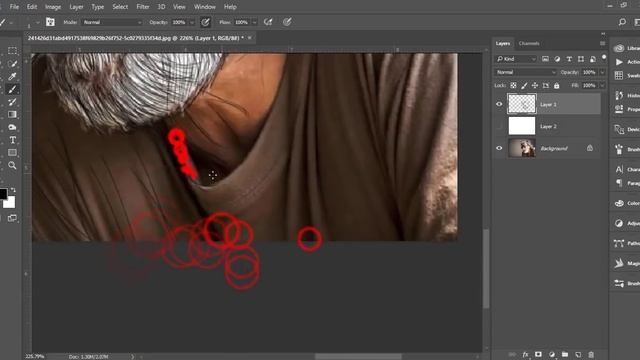Click the foreground color swatch
Screen dimensions: 640x360
pyautogui.click(x=3, y=194)
